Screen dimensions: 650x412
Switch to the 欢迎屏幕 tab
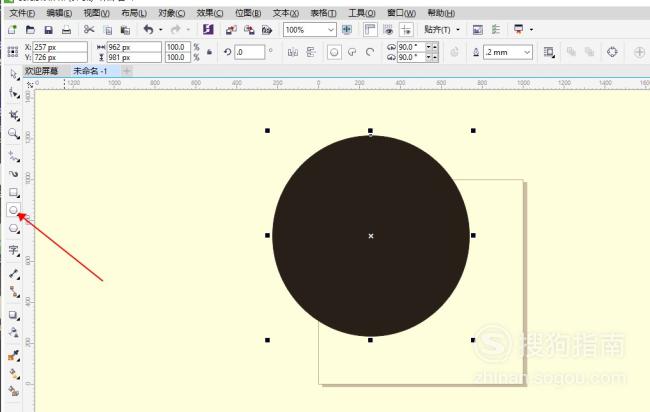[x=41, y=71]
